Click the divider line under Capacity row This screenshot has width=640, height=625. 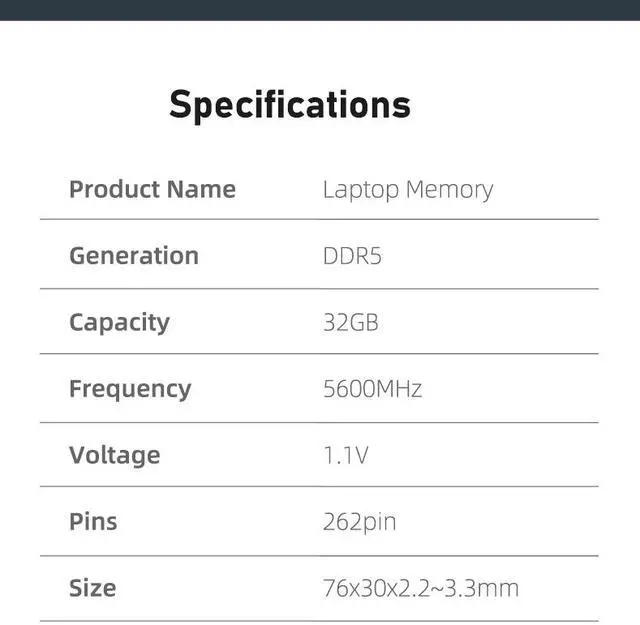click(320, 353)
